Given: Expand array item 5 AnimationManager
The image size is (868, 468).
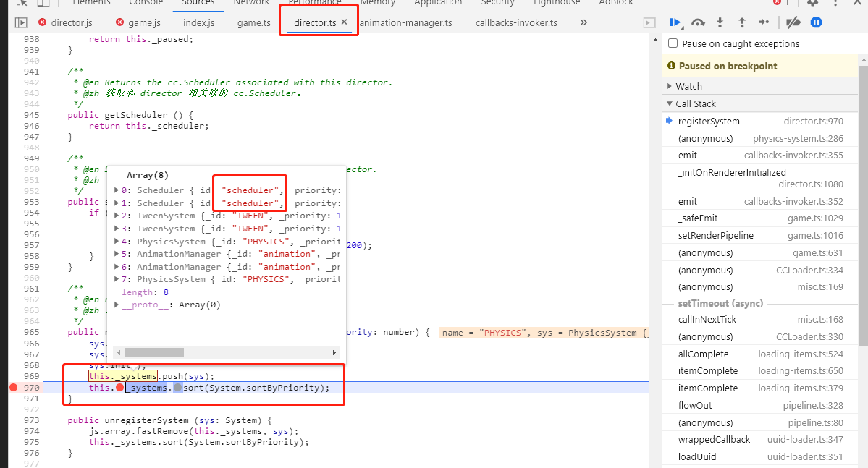Looking at the screenshot, I should tap(117, 253).
